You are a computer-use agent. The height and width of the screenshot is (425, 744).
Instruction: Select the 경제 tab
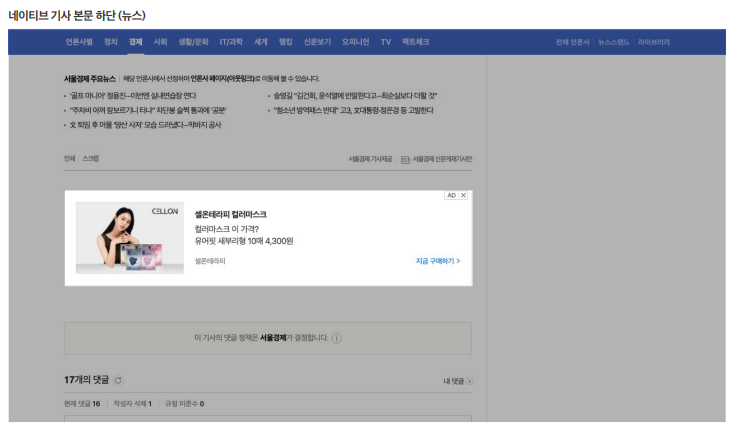[135, 42]
